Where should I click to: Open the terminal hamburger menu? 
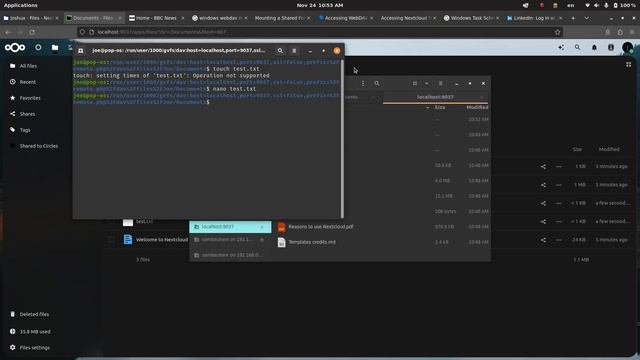294,51
